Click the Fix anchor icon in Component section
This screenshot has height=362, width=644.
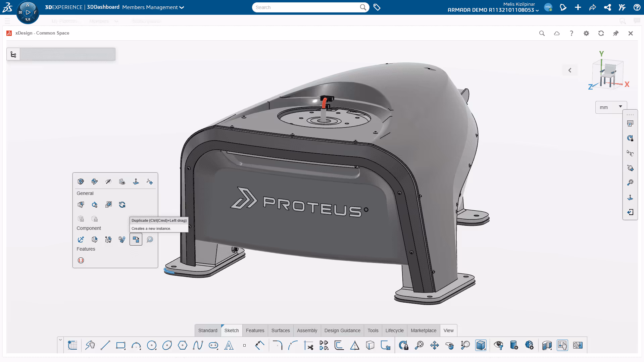click(81, 240)
